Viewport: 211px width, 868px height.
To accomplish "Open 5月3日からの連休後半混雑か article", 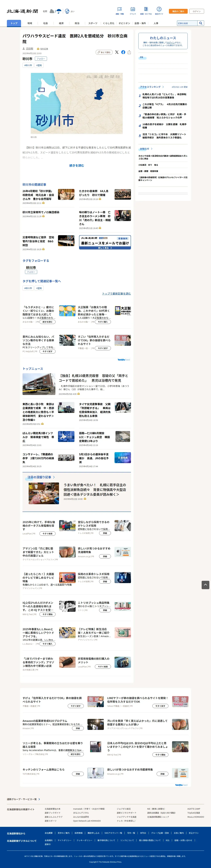I will [x=94, y=458].
